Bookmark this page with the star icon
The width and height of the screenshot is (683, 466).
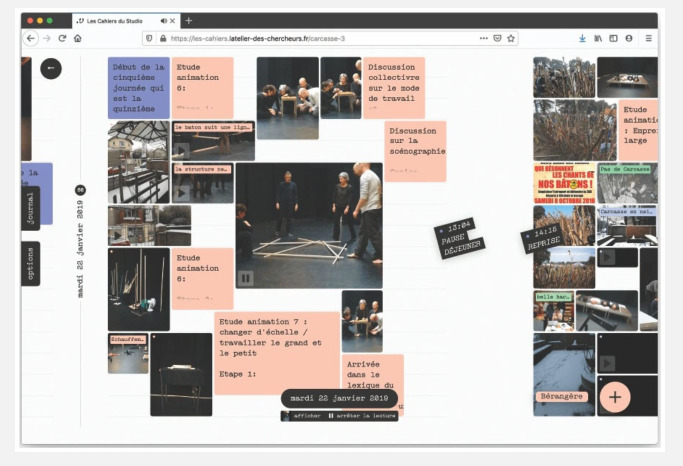[x=511, y=38]
